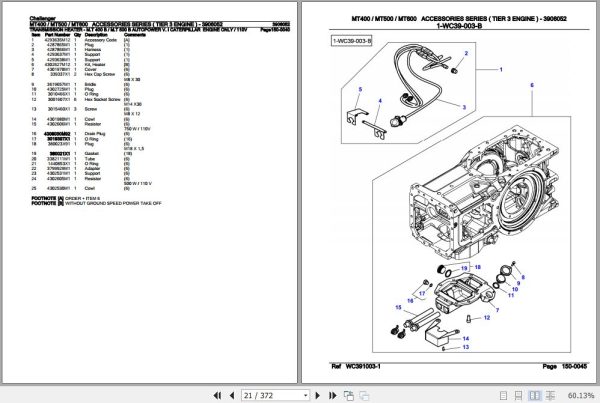Click callout number 16 in diagram
600x403 pixels.
(410, 301)
